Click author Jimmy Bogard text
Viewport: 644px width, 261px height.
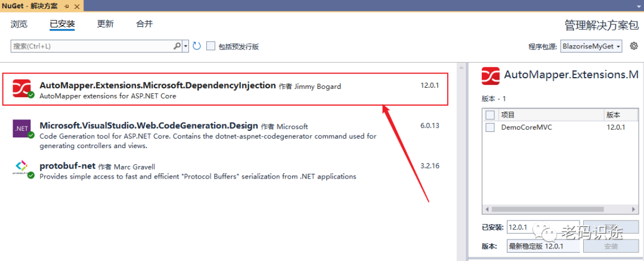click(x=317, y=87)
